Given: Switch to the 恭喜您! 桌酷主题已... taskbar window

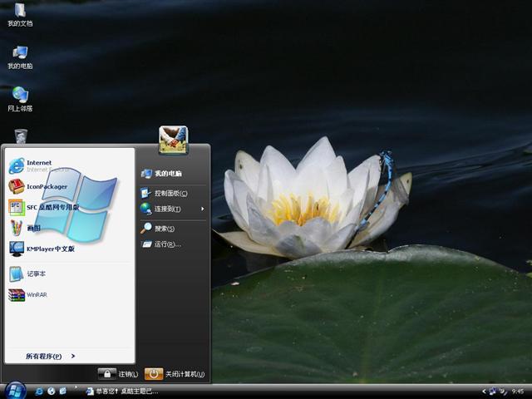Looking at the screenshot, I should point(122,392).
